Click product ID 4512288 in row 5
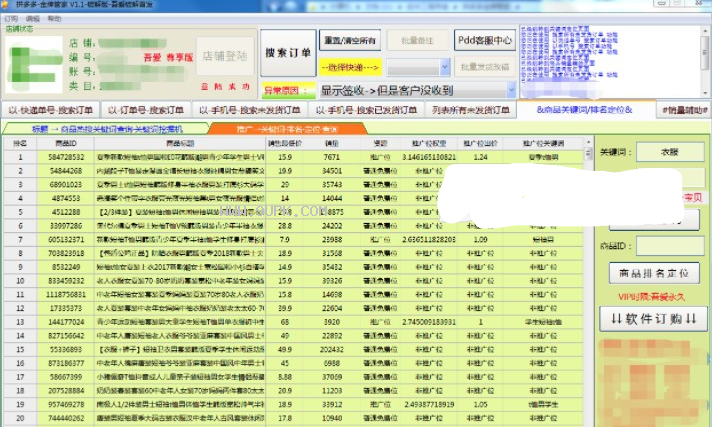 pyautogui.click(x=66, y=212)
